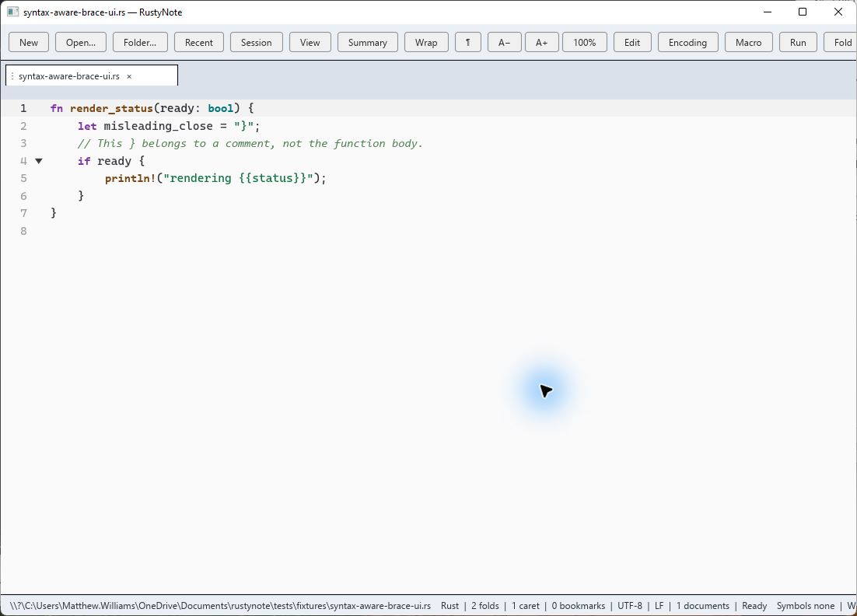
Task: Toggle the pilcrow show-whitespace button
Action: [468, 42]
